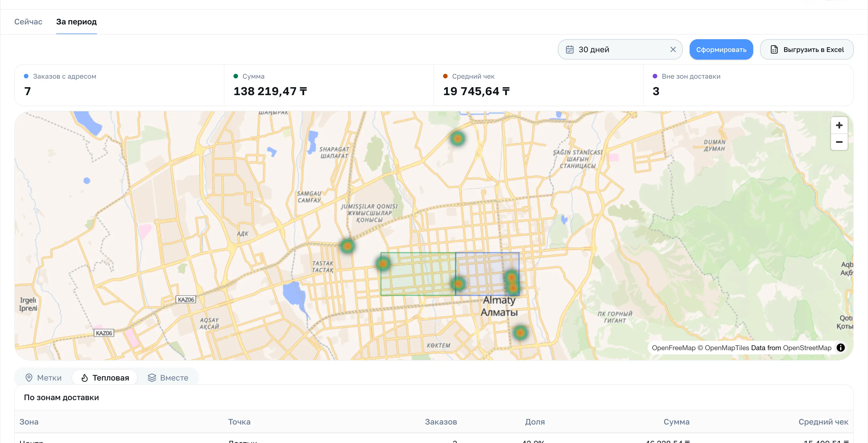868x443 pixels.
Task: Open calendar icon in period field
Action: pyautogui.click(x=569, y=49)
